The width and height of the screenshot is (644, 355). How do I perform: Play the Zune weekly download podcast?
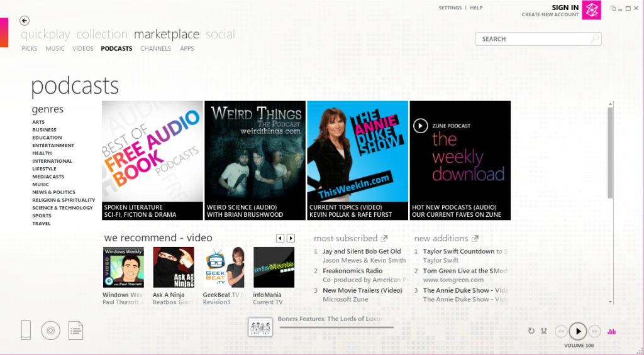pyautogui.click(x=420, y=126)
